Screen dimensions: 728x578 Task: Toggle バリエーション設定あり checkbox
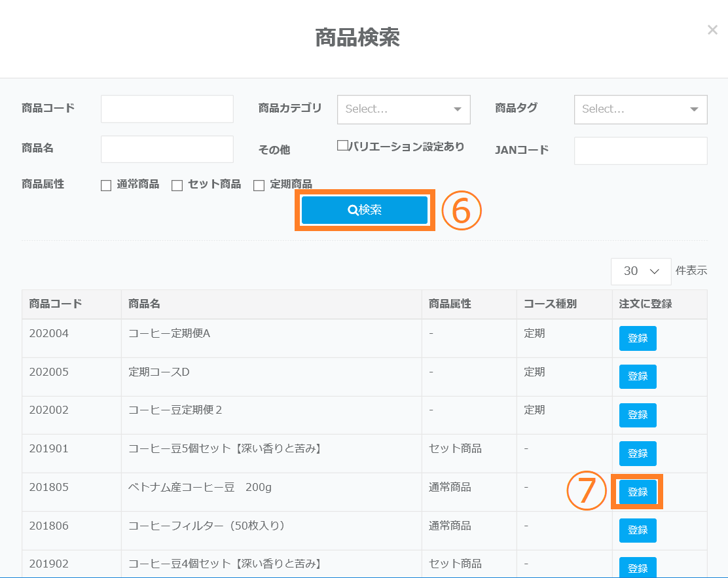[x=342, y=146]
